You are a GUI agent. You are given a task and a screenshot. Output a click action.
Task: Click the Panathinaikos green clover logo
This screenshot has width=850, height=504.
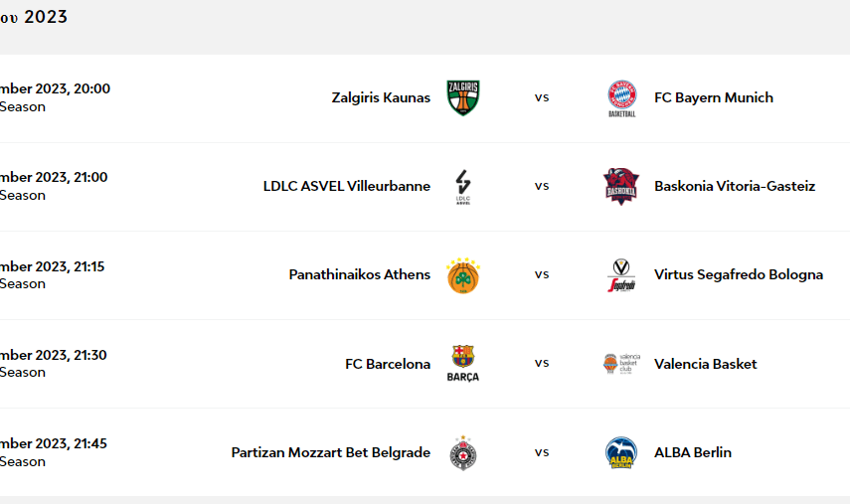(463, 274)
